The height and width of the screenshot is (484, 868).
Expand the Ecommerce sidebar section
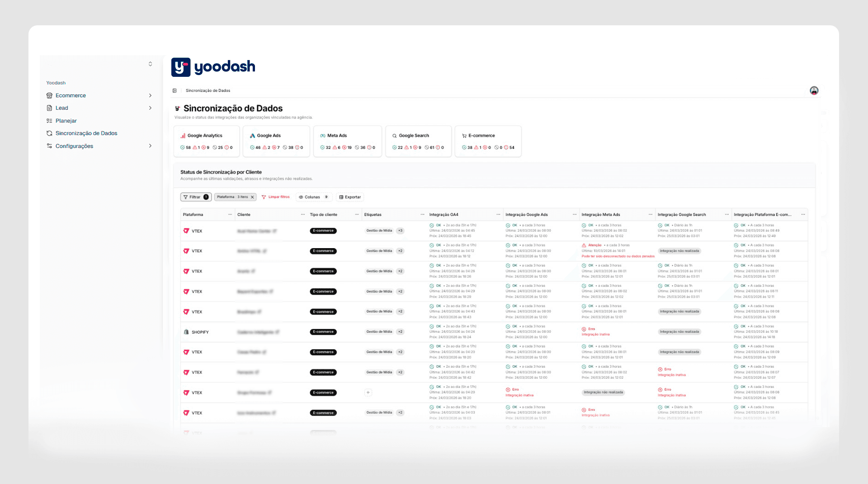(x=150, y=95)
